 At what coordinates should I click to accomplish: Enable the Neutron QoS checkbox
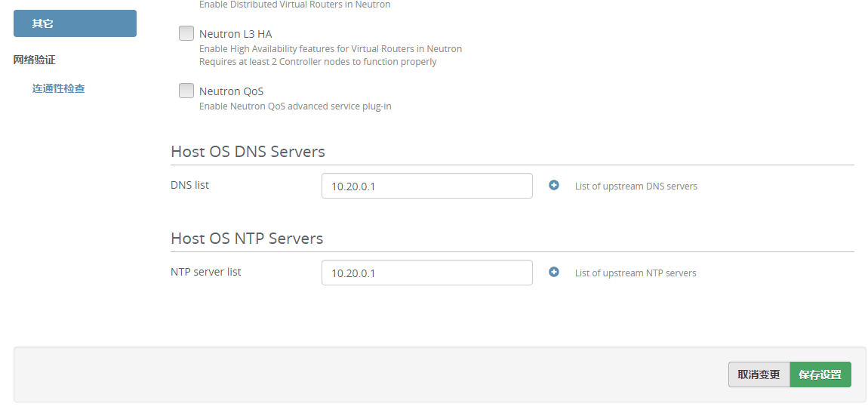(186, 91)
